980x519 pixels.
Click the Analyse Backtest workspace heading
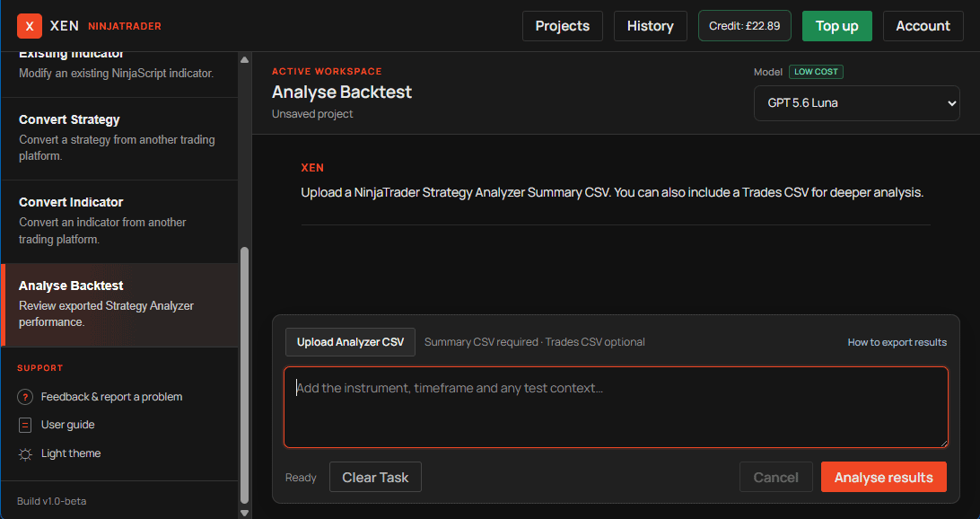[x=342, y=92]
